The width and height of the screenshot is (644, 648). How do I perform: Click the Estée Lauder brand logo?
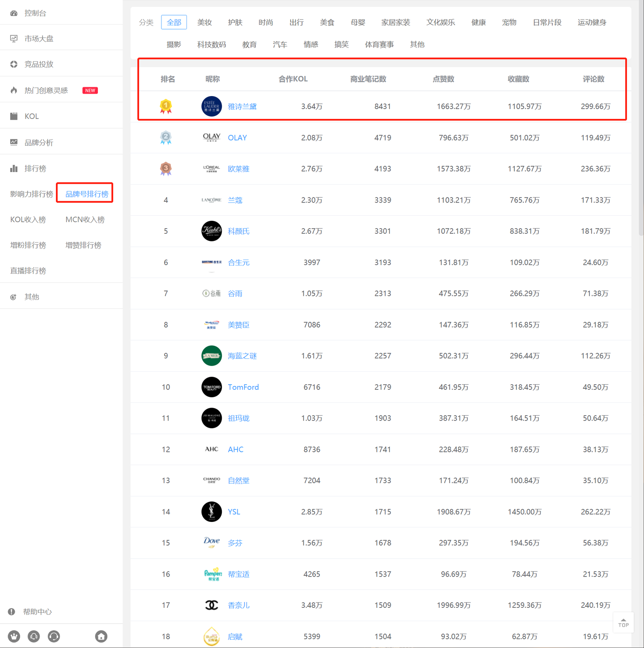point(212,106)
